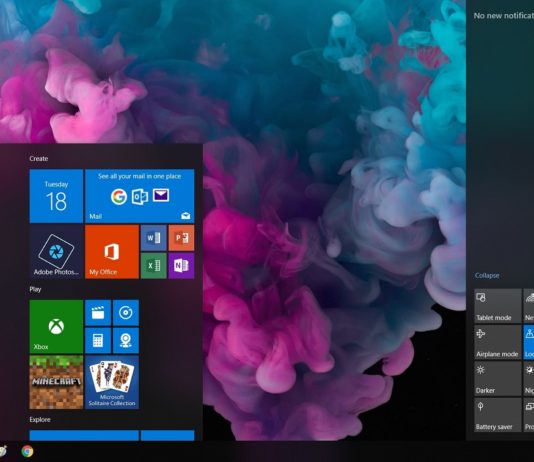This screenshot has height=462, width=534.
Task: Open the Xbox tile
Action: (56, 326)
